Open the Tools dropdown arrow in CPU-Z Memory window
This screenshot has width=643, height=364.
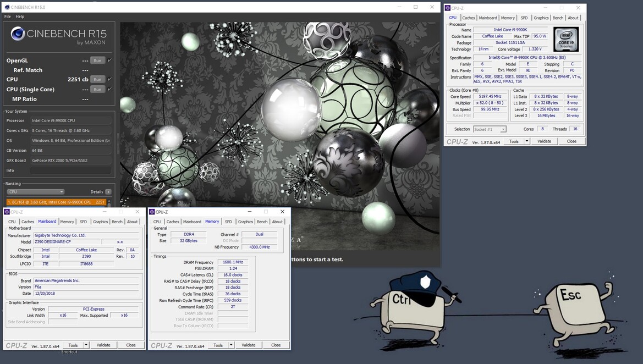coord(231,345)
